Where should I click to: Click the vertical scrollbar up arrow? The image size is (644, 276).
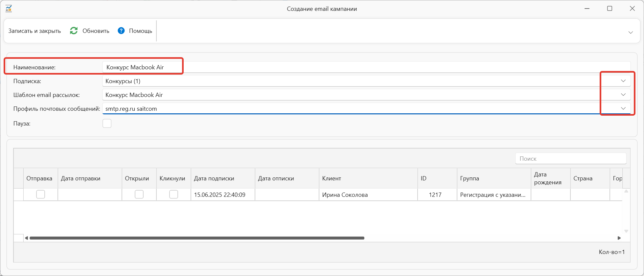click(626, 191)
